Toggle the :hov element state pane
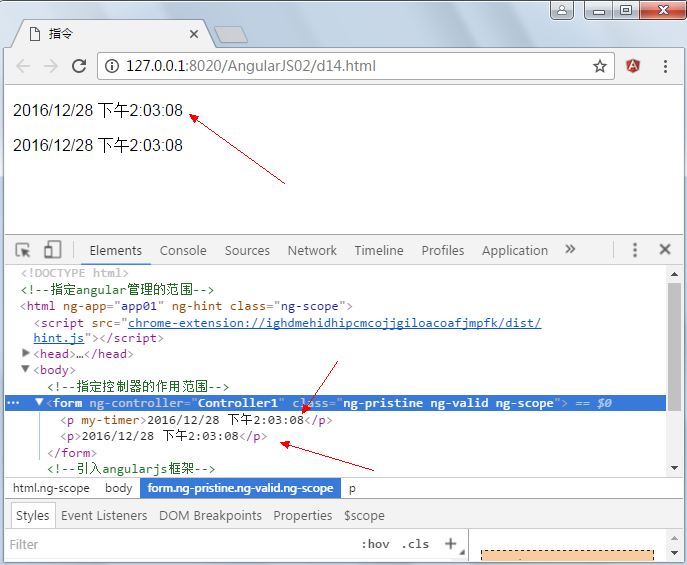The height and width of the screenshot is (565, 687). (x=375, y=544)
